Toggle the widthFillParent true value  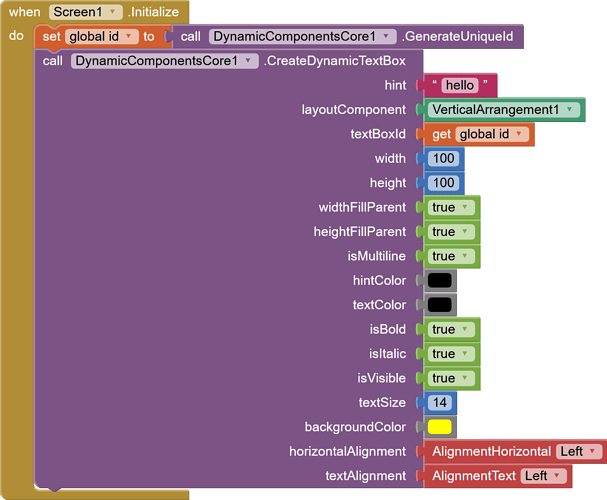point(451,207)
